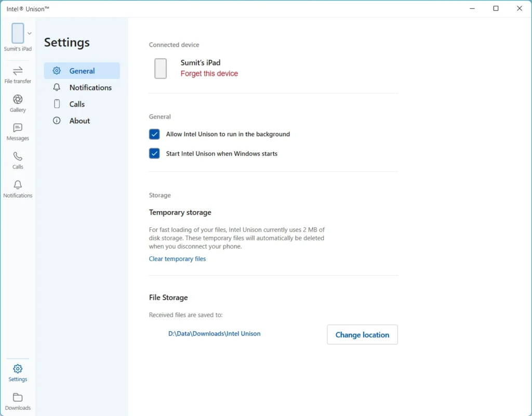Click 'Received files are saved to:' text

(185, 315)
